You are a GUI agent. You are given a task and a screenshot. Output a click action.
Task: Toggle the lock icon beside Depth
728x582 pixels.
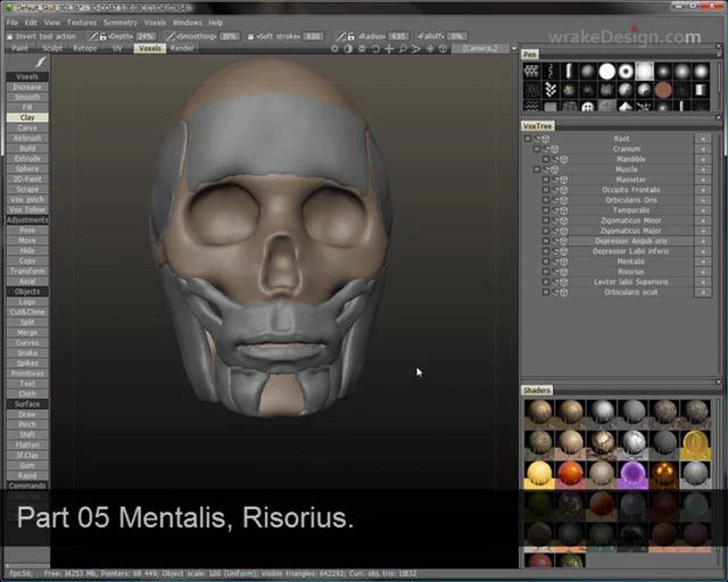pyautogui.click(x=103, y=36)
